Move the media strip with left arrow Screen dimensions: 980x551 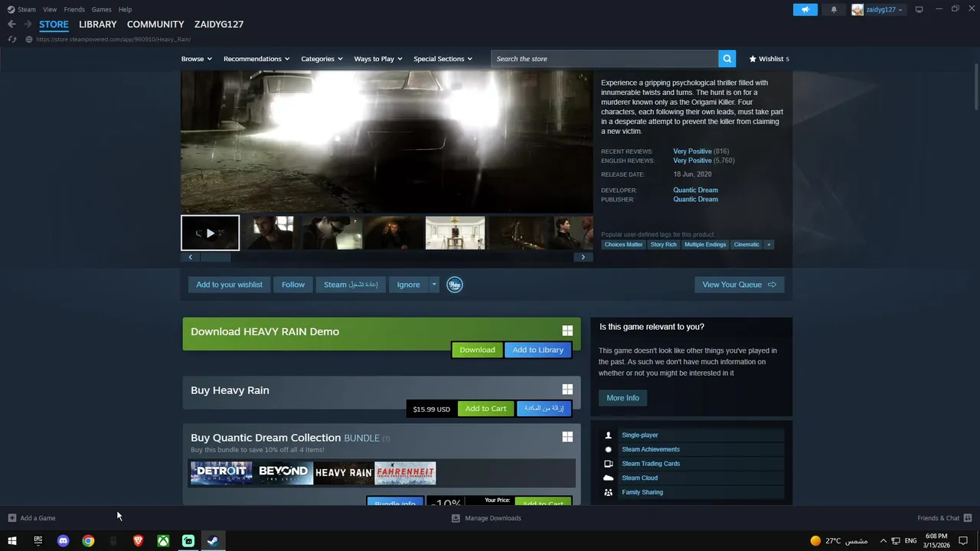[190, 257]
